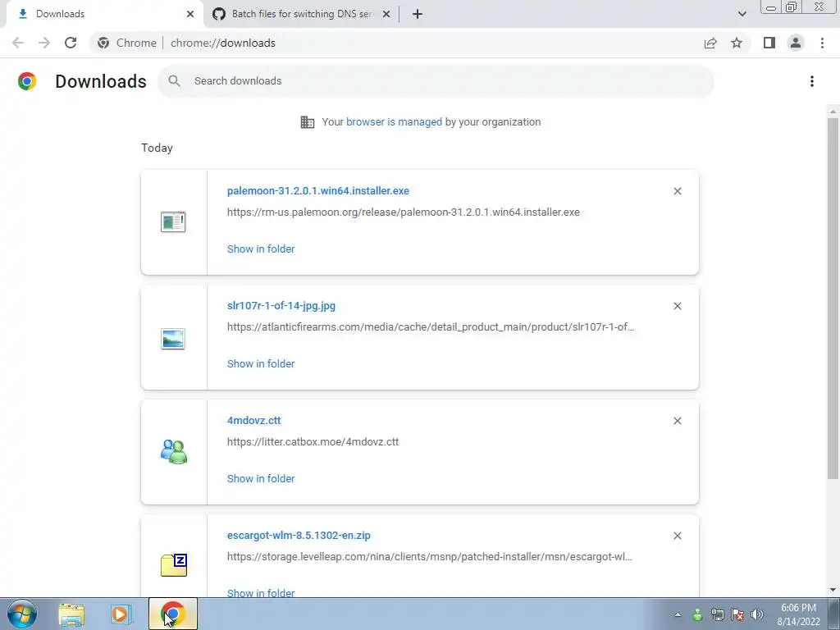
Task: Click the palemoon rm-us.palemoon.org source URL
Action: (404, 212)
